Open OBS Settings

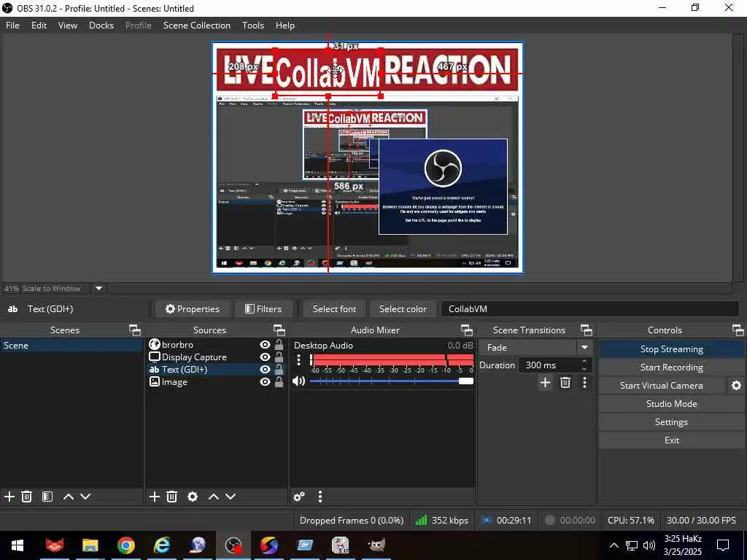click(671, 422)
